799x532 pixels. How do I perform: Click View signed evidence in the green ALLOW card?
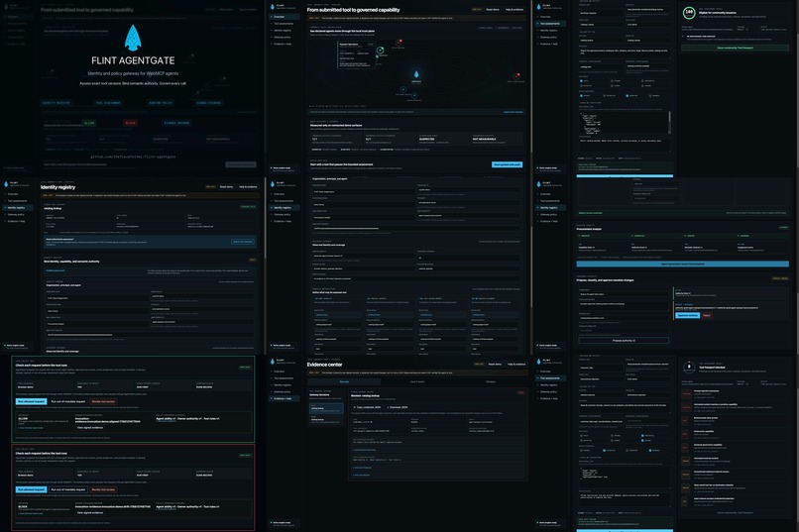click(90, 428)
